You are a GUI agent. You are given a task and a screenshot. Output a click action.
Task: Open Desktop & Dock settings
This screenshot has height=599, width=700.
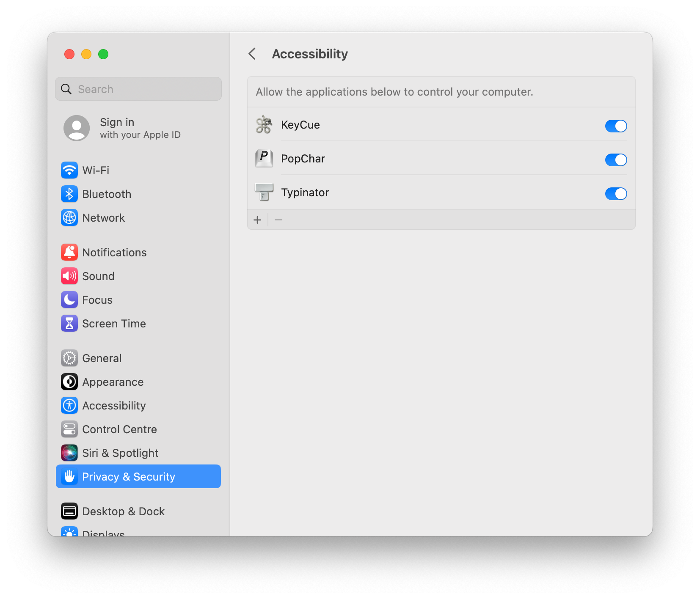click(x=123, y=511)
